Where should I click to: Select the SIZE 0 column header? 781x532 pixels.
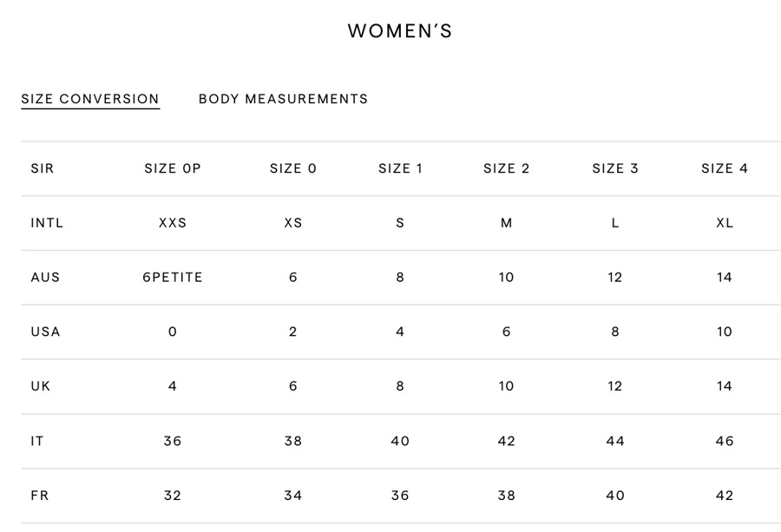click(293, 168)
